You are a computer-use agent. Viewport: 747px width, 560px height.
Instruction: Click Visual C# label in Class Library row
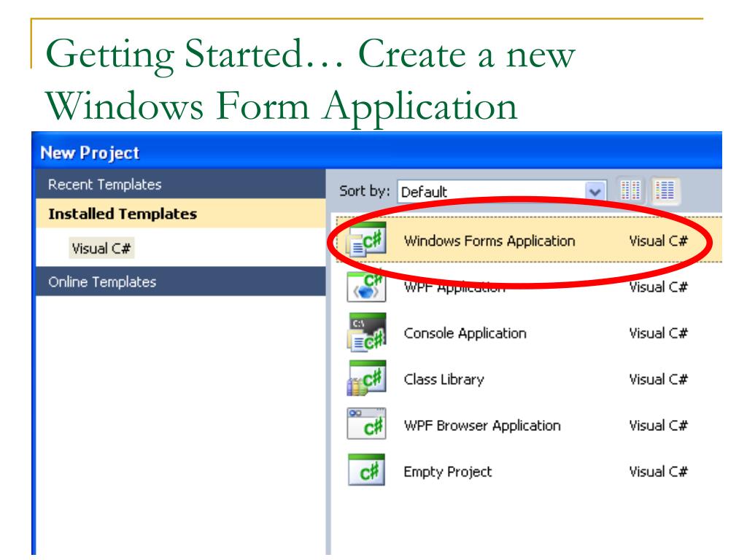click(x=658, y=379)
